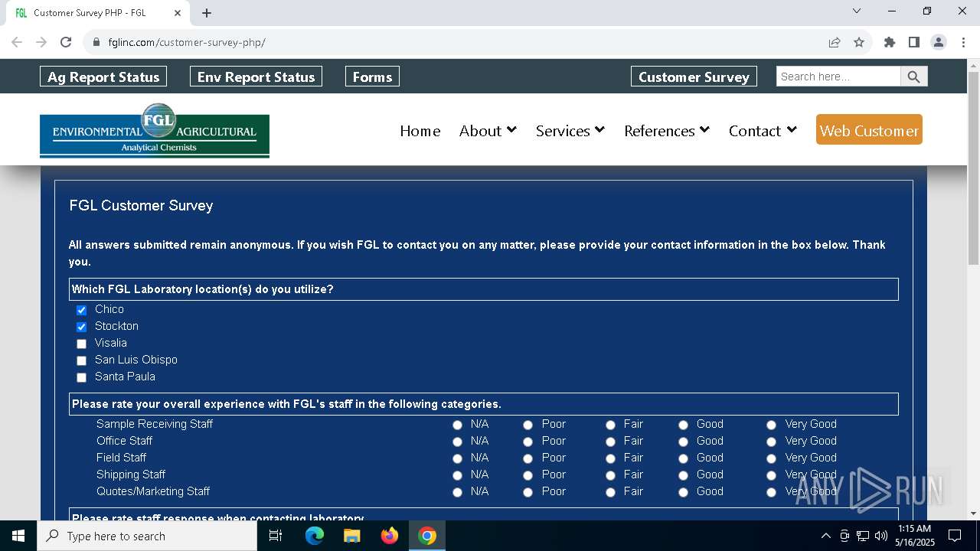Rate Sample Receiving Staff as Very Good
The height and width of the screenshot is (551, 980).
(x=771, y=425)
